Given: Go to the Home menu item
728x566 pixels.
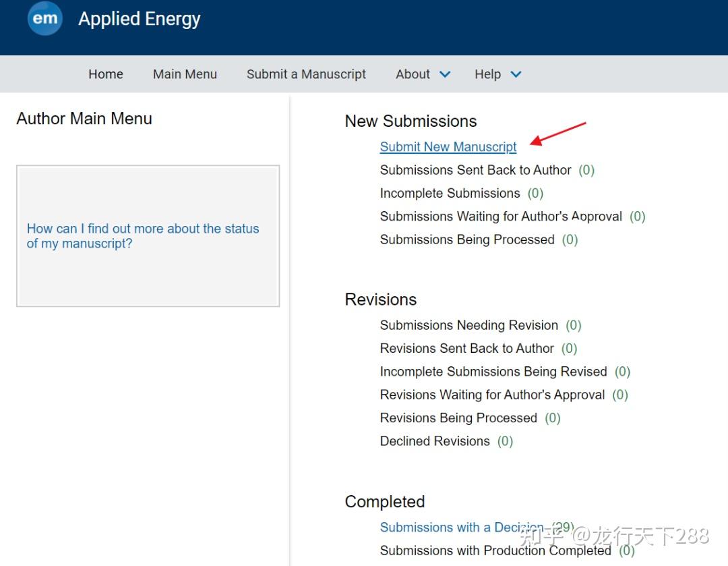Looking at the screenshot, I should tap(106, 74).
